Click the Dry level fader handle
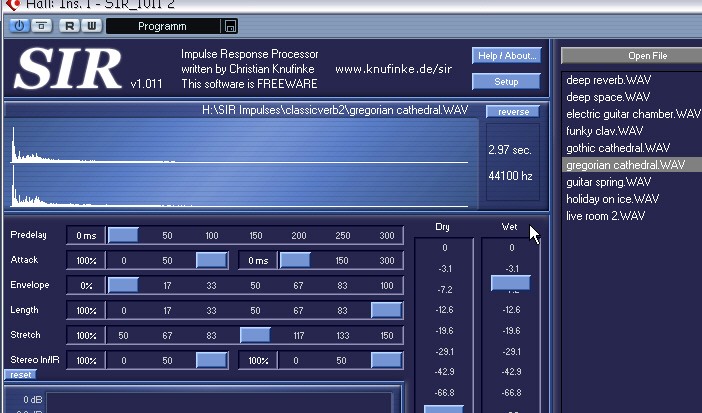Screen dimensions: 702x413 tap(444, 409)
